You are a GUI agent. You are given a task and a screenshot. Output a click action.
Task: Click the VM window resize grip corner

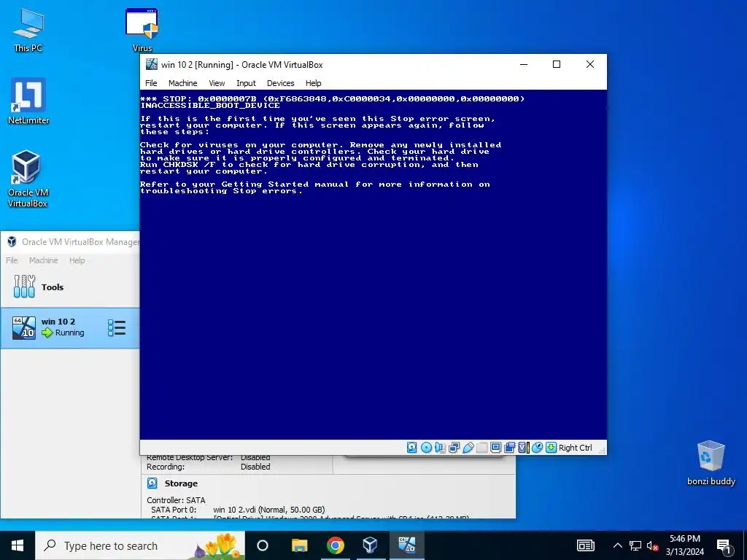[x=602, y=449]
